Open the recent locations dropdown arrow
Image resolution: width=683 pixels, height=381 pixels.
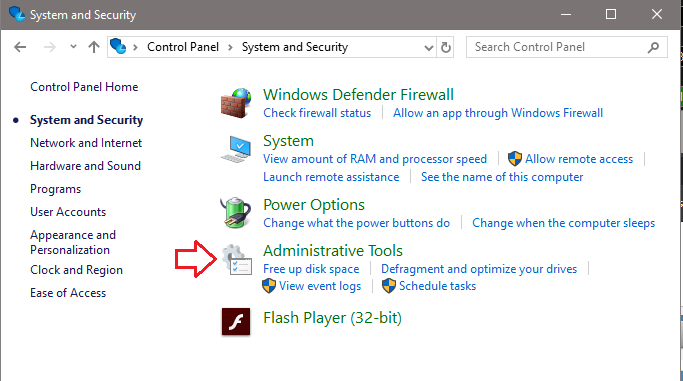pos(73,47)
